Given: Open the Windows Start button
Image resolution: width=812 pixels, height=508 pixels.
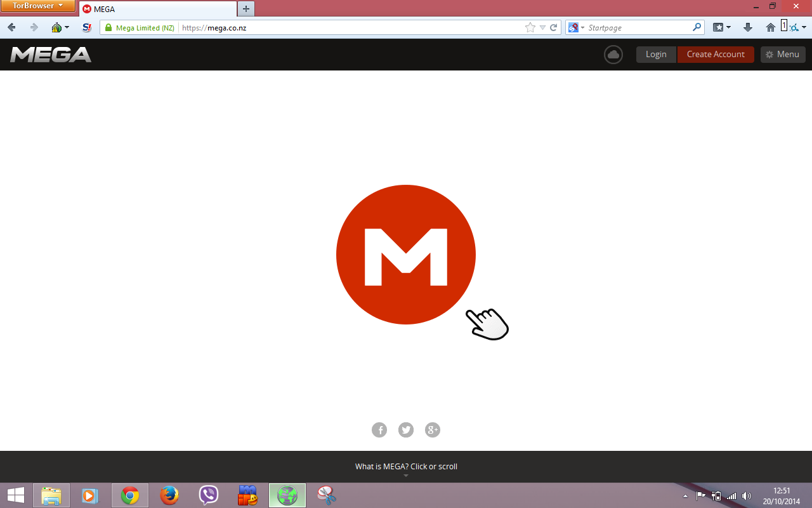Looking at the screenshot, I should click(x=15, y=495).
